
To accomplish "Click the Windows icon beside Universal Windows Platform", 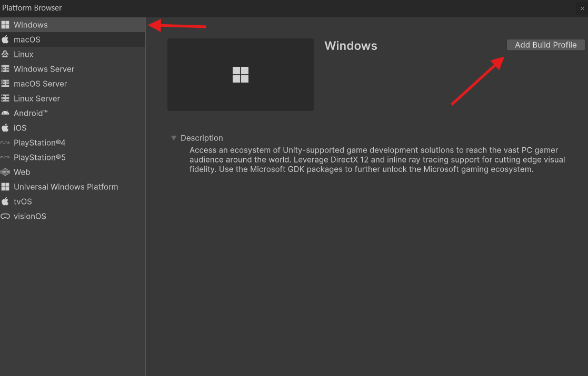I will click(5, 187).
